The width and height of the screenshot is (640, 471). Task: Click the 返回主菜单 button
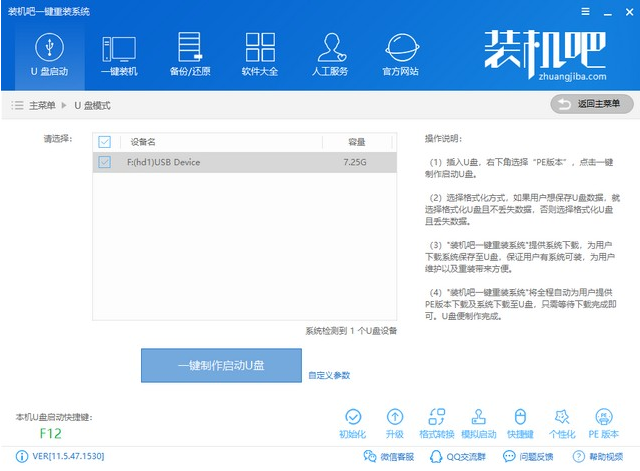pyautogui.click(x=592, y=104)
